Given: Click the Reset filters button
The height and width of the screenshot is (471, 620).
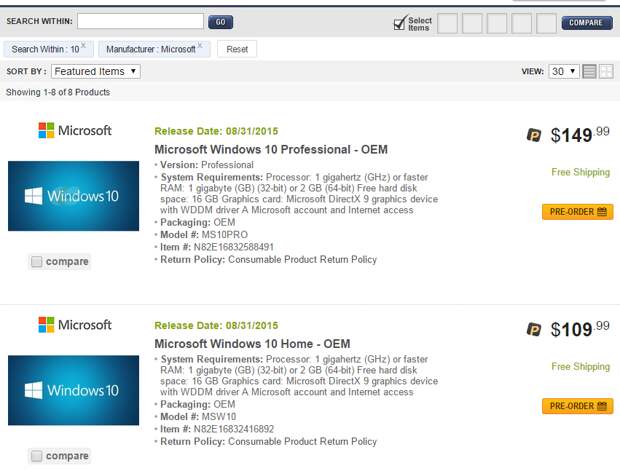Looking at the screenshot, I should tap(237, 49).
